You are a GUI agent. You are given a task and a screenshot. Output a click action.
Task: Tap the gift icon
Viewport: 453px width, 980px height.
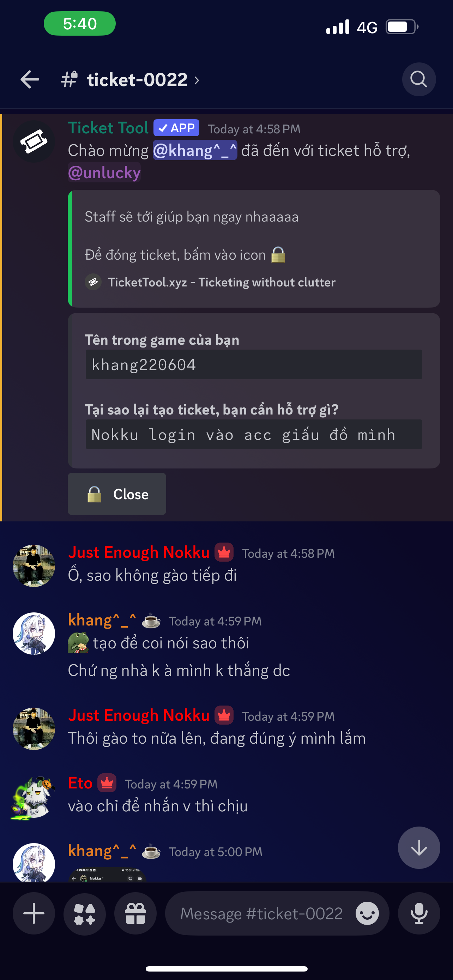click(x=135, y=913)
